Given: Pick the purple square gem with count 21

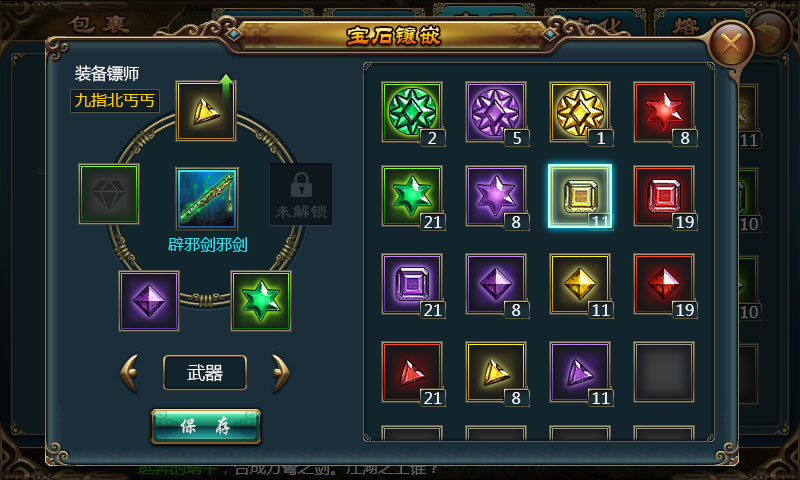Looking at the screenshot, I should click(412, 284).
